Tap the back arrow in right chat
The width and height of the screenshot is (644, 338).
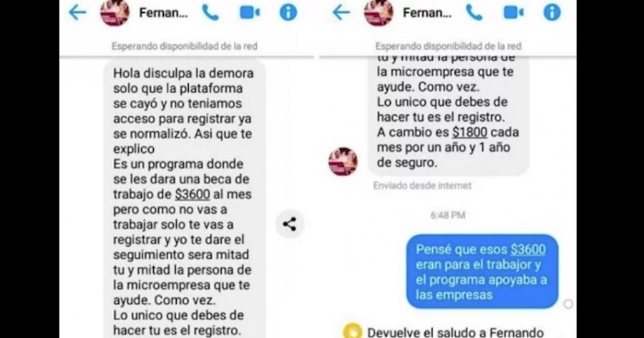pos(341,13)
